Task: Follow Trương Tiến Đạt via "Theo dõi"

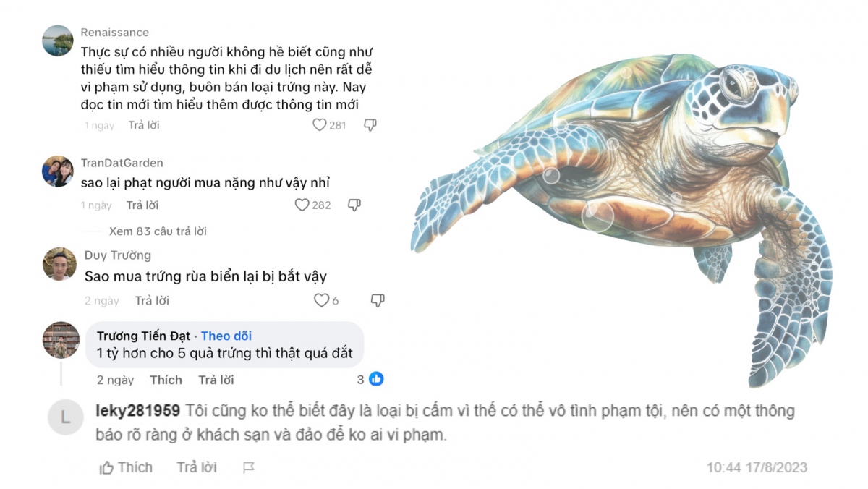Action: point(226,336)
